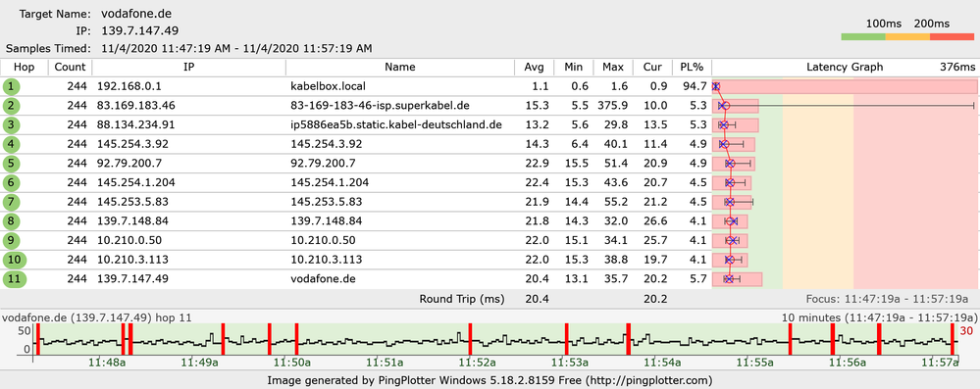Select hop 9 green circle icon

click(11, 240)
